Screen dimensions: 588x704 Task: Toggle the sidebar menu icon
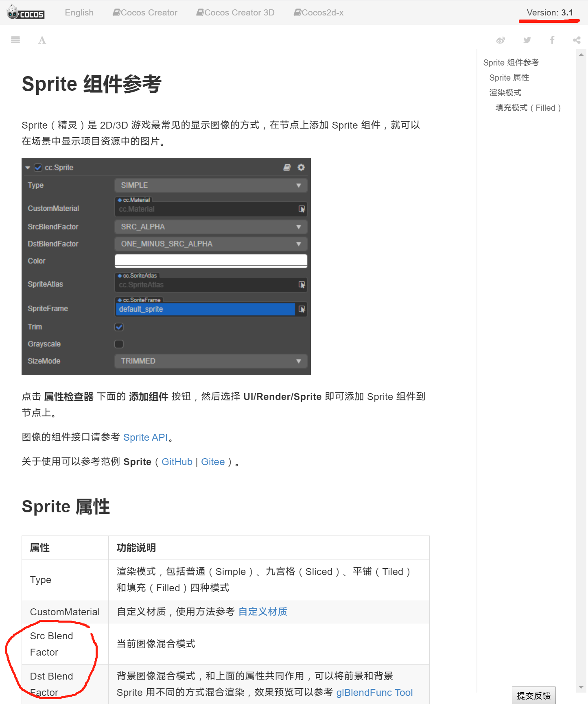pos(15,40)
